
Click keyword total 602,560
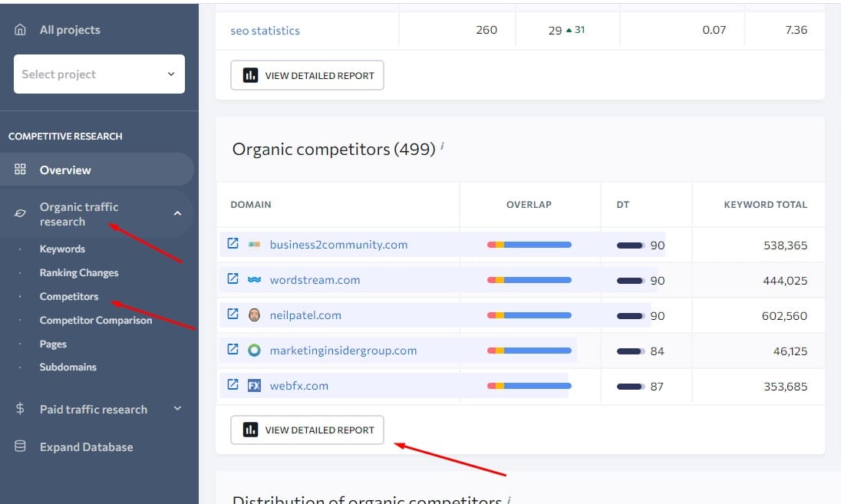[784, 316]
